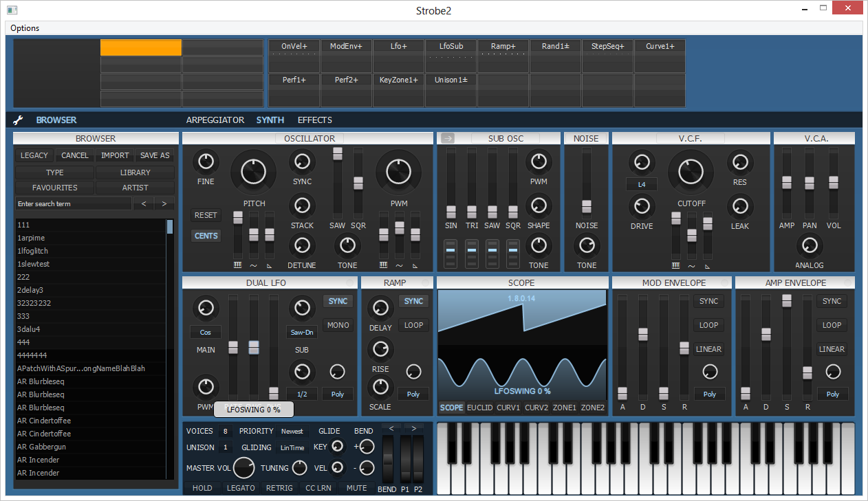Viewport: 868px width, 501px height.
Task: Click the tilde LFO icon under CUTOFF sliders
Action: click(x=692, y=265)
